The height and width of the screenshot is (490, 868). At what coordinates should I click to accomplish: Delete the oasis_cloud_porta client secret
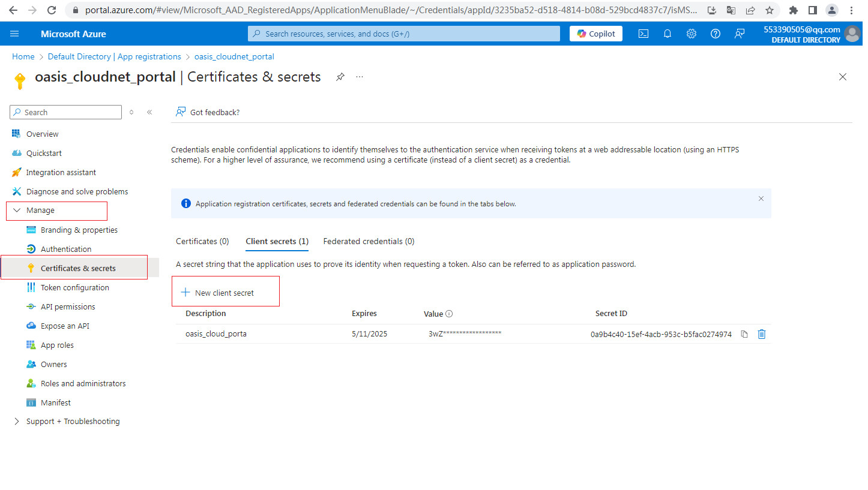point(762,334)
